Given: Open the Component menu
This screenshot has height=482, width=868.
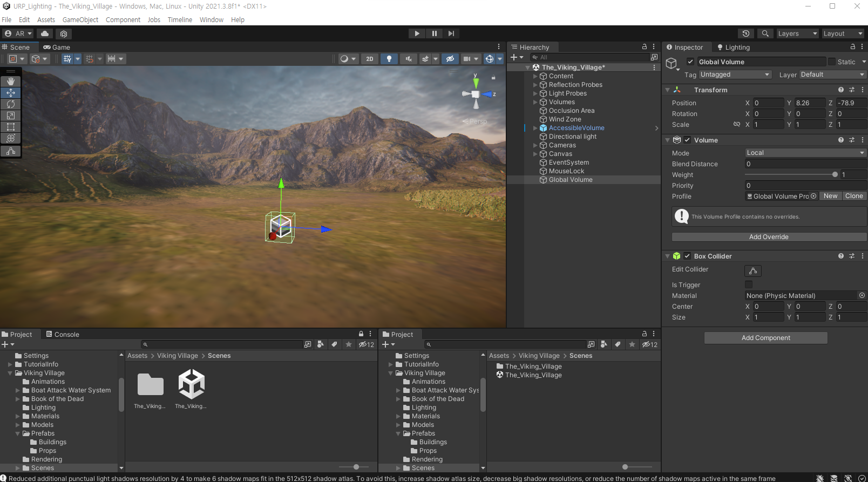Looking at the screenshot, I should point(123,19).
